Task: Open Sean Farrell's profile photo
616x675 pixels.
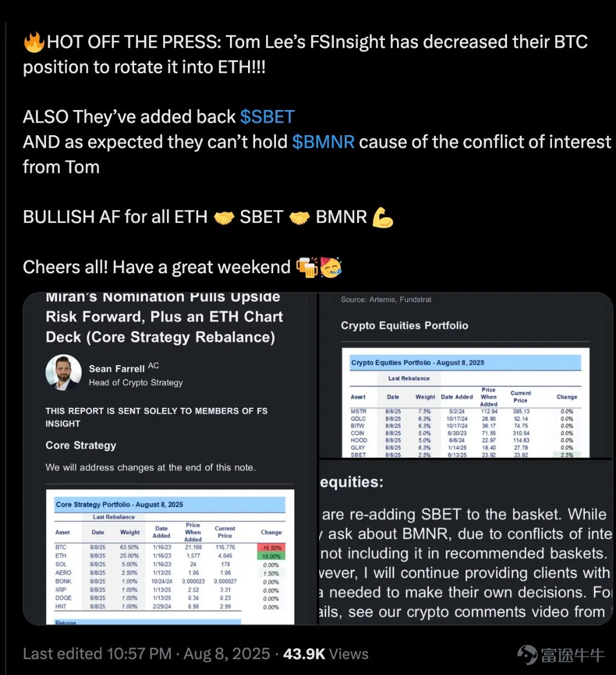Action: pyautogui.click(x=64, y=373)
